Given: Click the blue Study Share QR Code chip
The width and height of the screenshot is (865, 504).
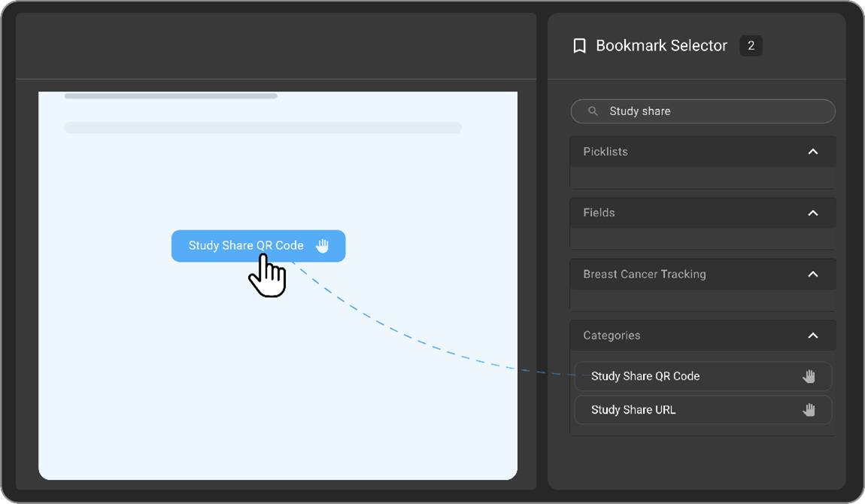Looking at the screenshot, I should (x=246, y=245).
